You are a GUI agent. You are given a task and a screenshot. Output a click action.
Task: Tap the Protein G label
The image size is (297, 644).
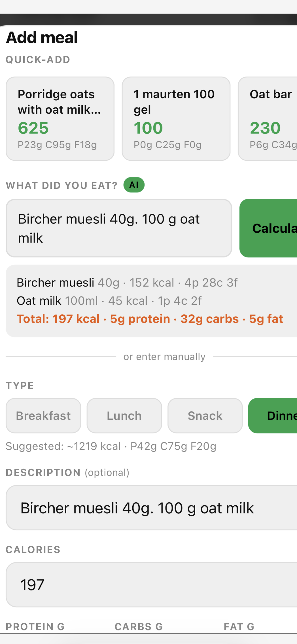[x=35, y=626]
